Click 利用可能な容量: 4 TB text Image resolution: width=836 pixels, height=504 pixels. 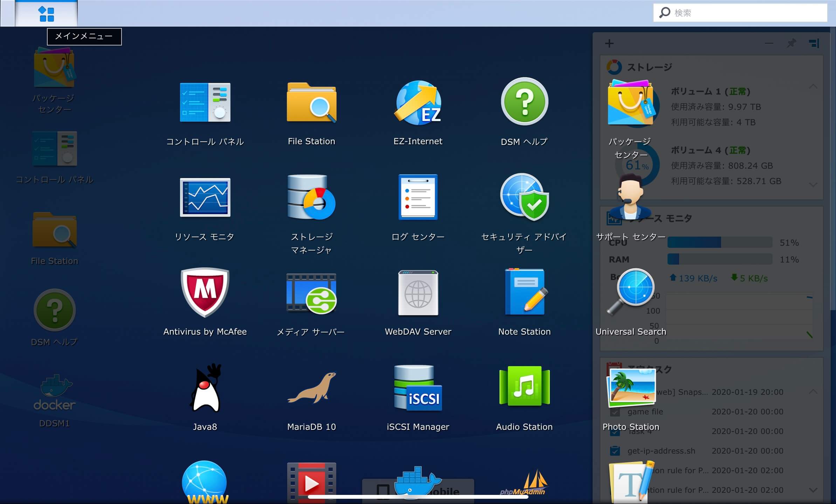click(713, 122)
